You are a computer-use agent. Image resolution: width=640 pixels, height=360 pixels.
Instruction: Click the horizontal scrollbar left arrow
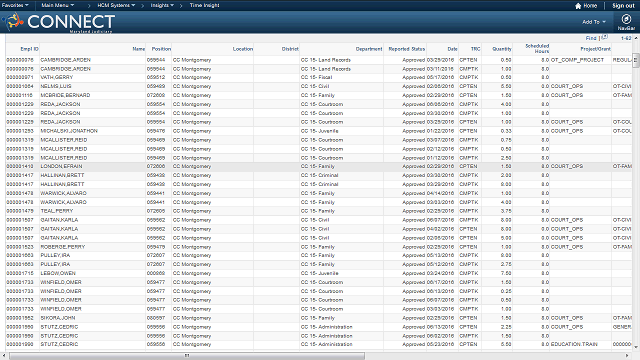pyautogui.click(x=4, y=356)
